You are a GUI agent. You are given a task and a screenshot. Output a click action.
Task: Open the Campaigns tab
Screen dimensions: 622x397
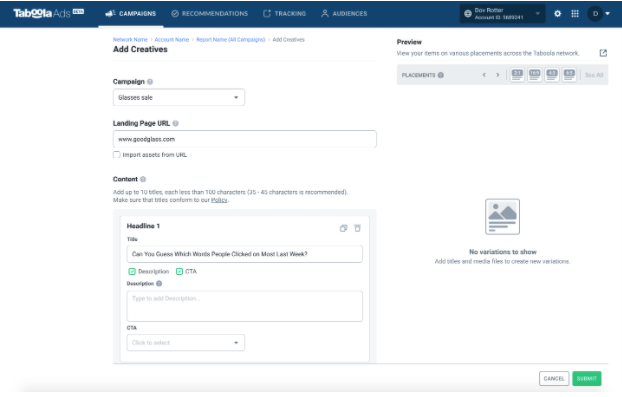(x=131, y=13)
